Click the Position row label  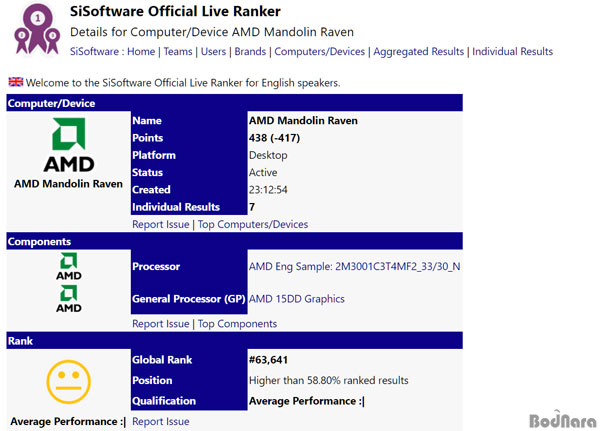click(x=152, y=380)
